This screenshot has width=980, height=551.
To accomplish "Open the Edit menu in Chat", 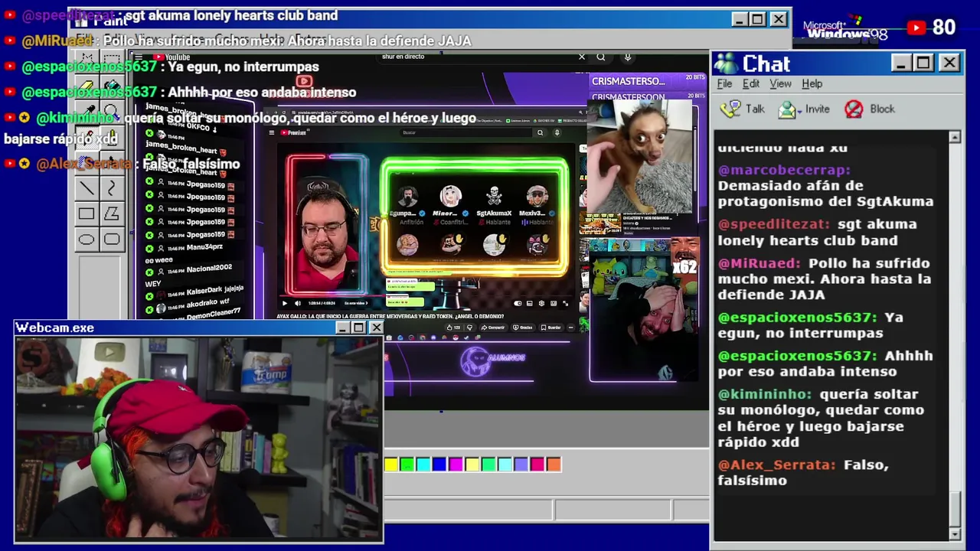I will [751, 83].
